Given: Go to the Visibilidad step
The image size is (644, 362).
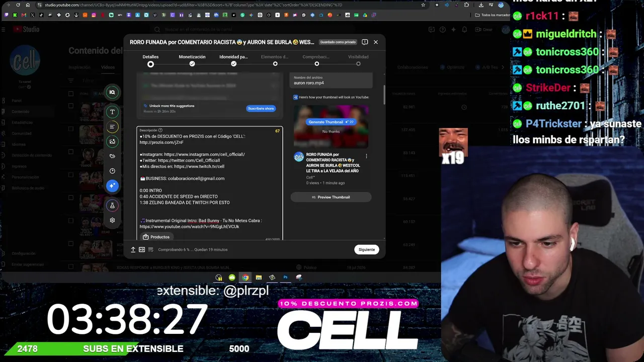Looking at the screenshot, I should (358, 60).
